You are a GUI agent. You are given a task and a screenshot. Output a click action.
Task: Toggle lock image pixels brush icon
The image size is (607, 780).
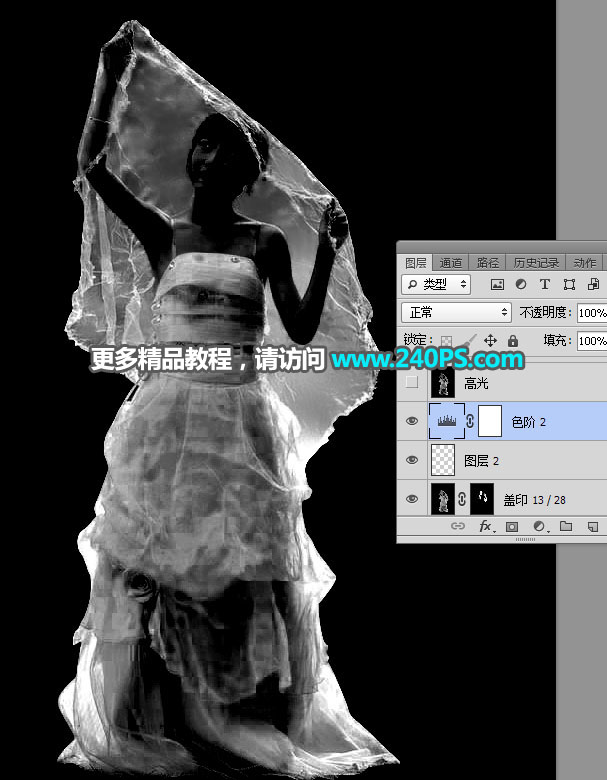pyautogui.click(x=468, y=341)
